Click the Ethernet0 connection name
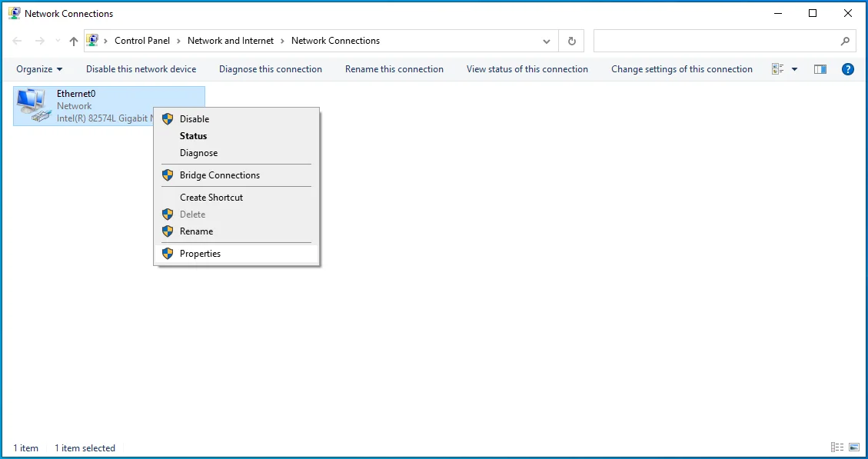This screenshot has width=868, height=459. click(x=76, y=94)
